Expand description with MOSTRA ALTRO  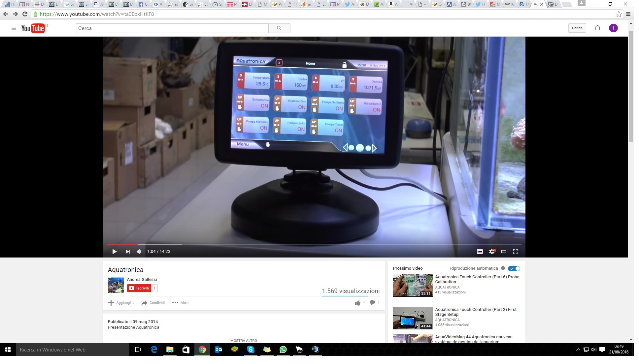(x=244, y=340)
